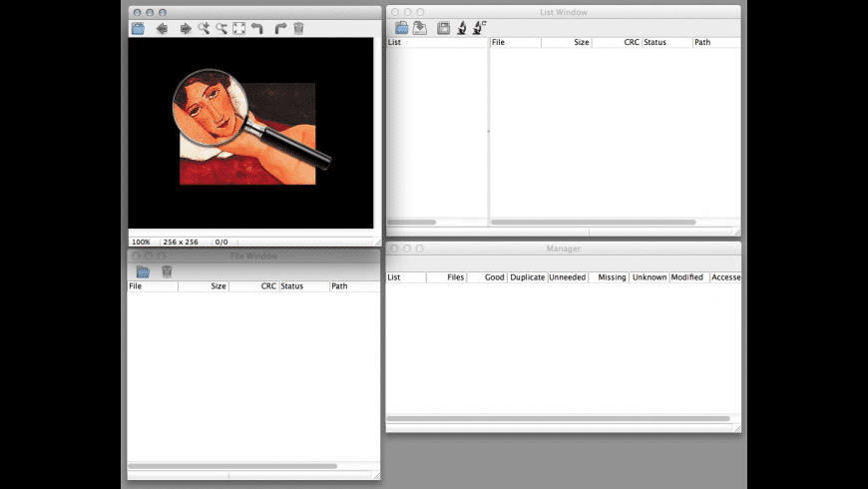Focus the File Window title bar
The height and width of the screenshot is (489, 868).
coord(253,255)
